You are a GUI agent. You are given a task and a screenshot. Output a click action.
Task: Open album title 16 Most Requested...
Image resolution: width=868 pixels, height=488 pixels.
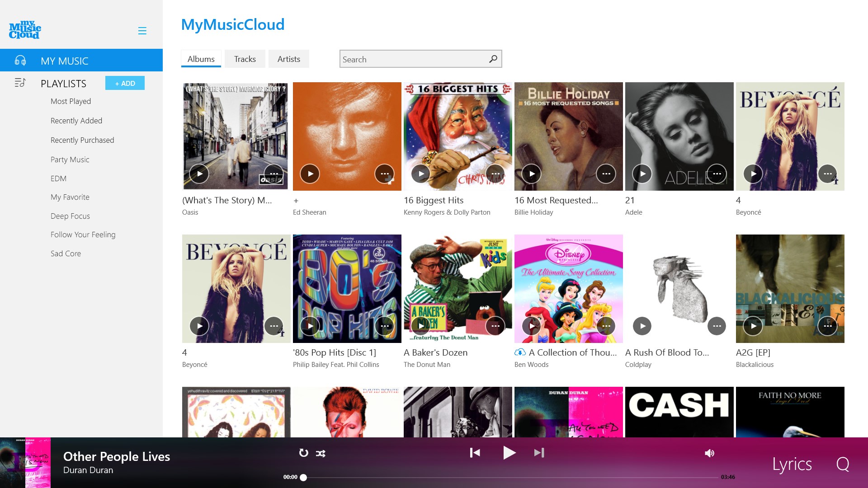pos(556,200)
